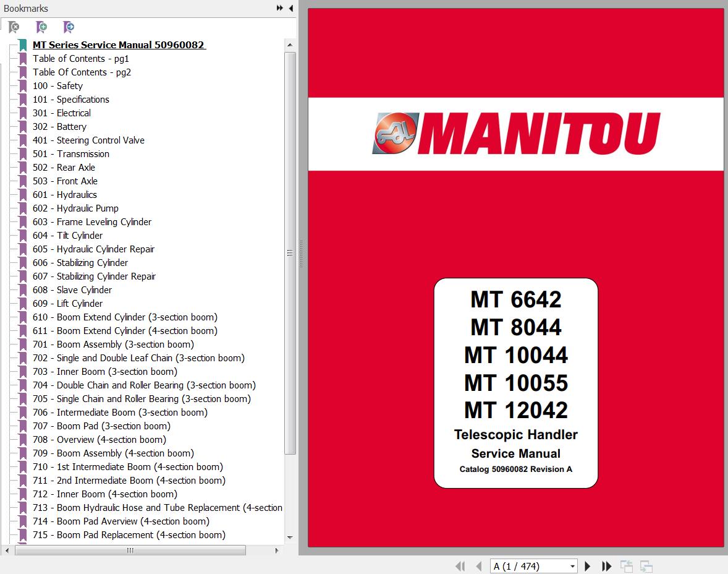The height and width of the screenshot is (574, 728).
Task: Select 706 - Intermediate Boom (3-section boom)
Action: [120, 413]
